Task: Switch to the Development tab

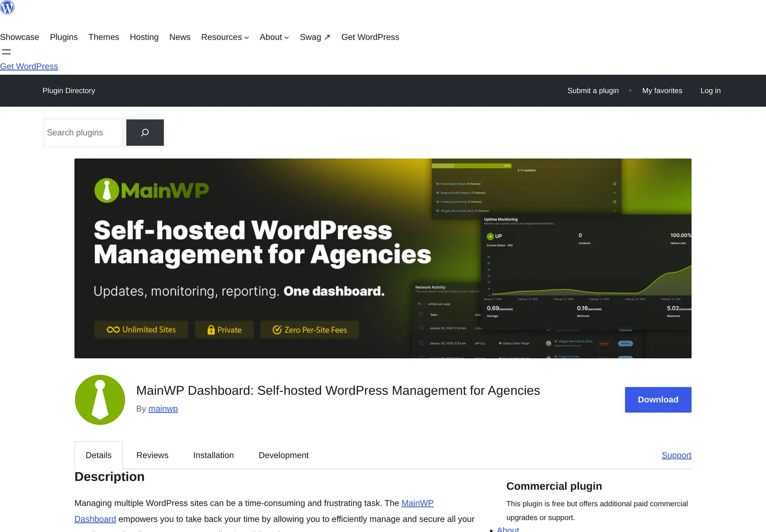Action: point(284,455)
